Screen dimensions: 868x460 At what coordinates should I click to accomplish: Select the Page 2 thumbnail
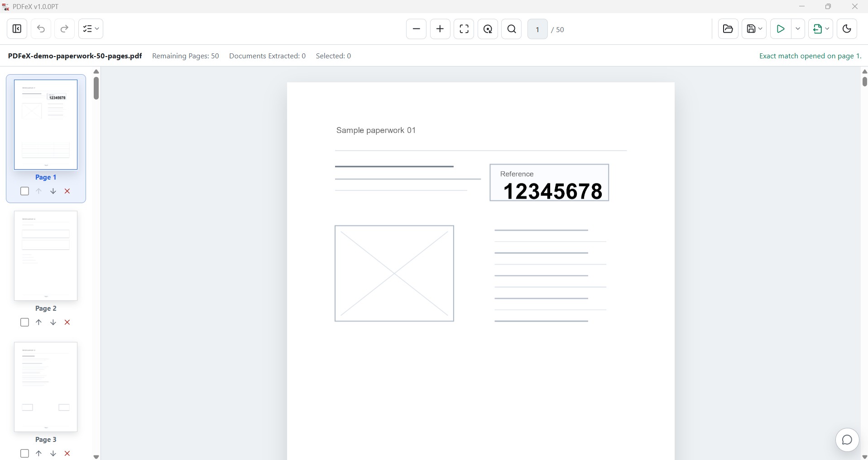pyautogui.click(x=46, y=256)
